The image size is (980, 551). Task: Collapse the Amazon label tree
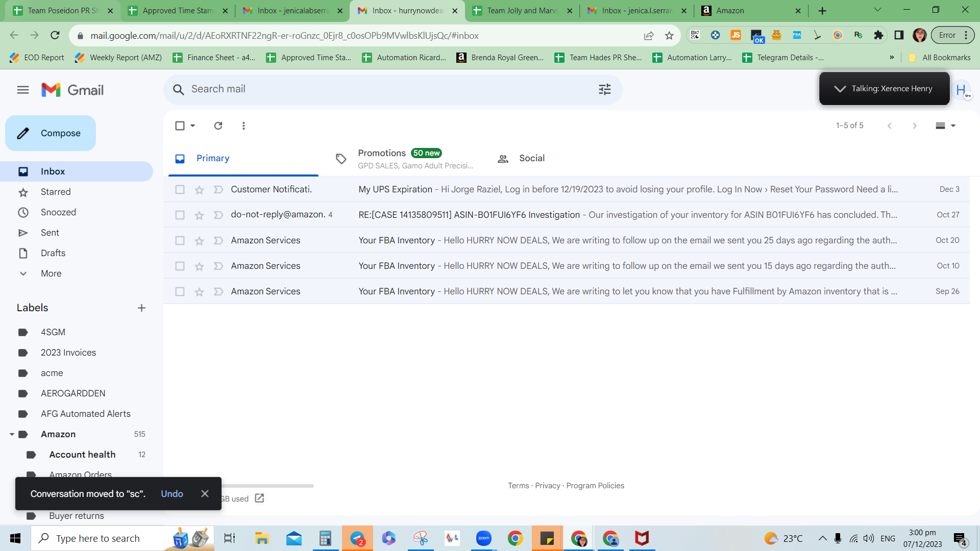pos(11,434)
